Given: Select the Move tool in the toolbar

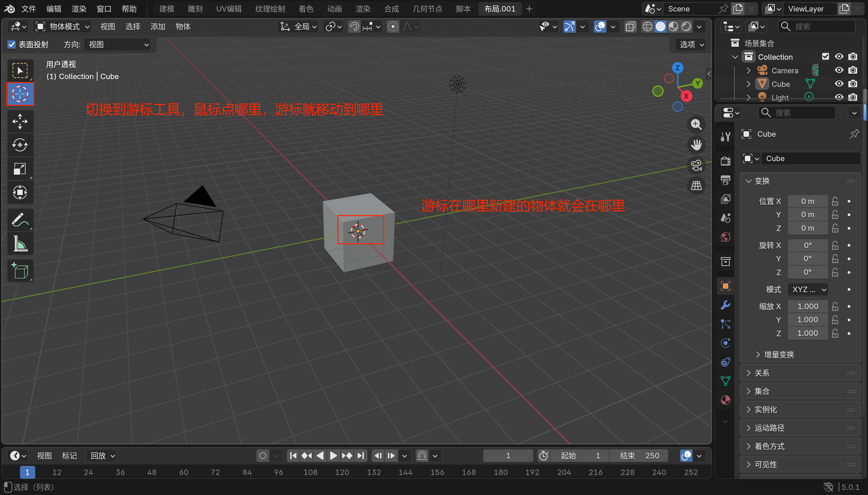Looking at the screenshot, I should click(x=20, y=121).
